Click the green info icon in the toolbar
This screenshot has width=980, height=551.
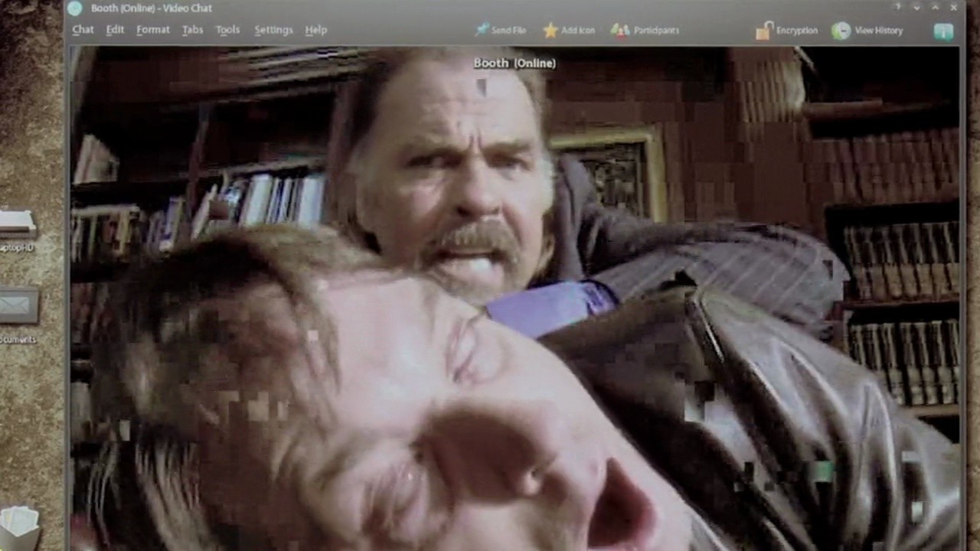(x=943, y=31)
